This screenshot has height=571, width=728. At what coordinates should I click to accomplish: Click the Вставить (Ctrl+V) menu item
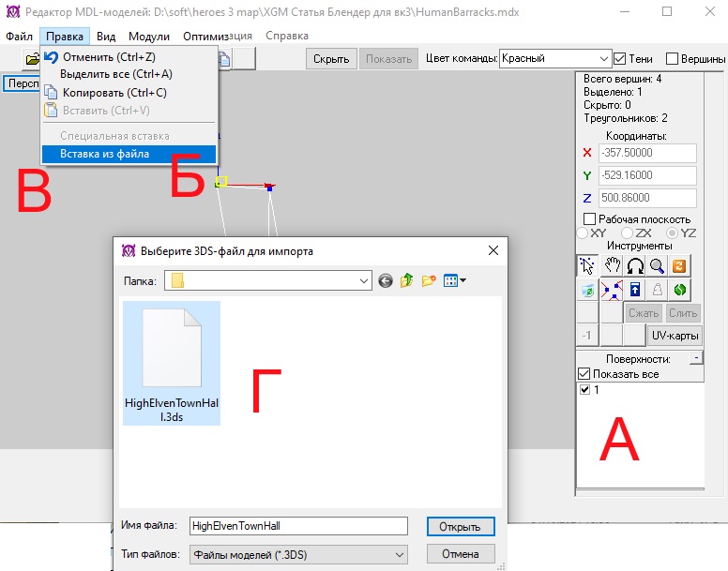(x=129, y=111)
